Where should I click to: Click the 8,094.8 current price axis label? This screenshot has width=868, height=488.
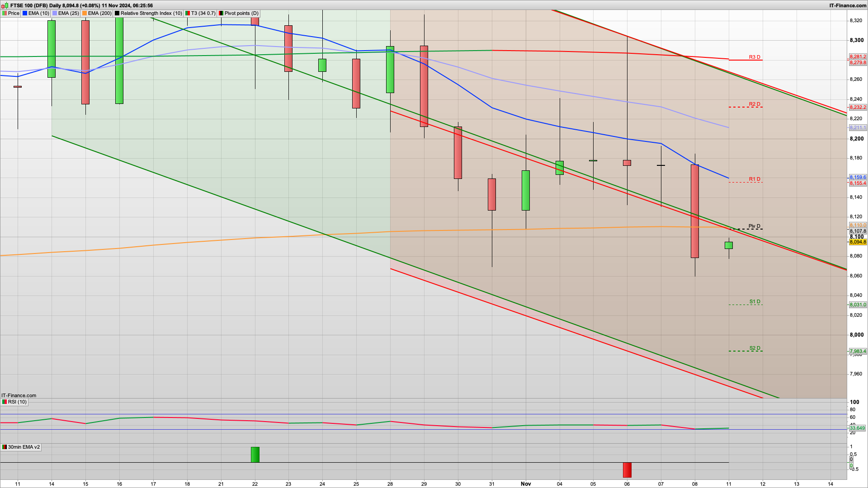pos(859,242)
